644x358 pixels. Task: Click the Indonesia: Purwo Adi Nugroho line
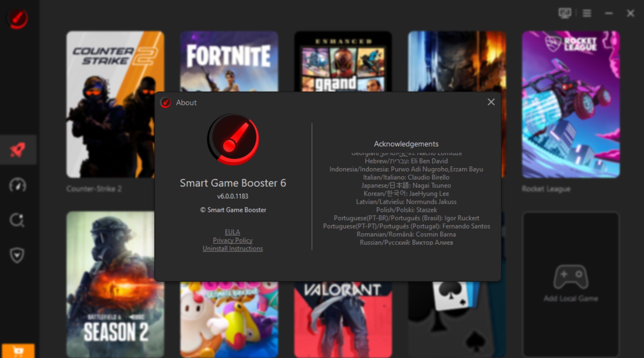click(406, 169)
